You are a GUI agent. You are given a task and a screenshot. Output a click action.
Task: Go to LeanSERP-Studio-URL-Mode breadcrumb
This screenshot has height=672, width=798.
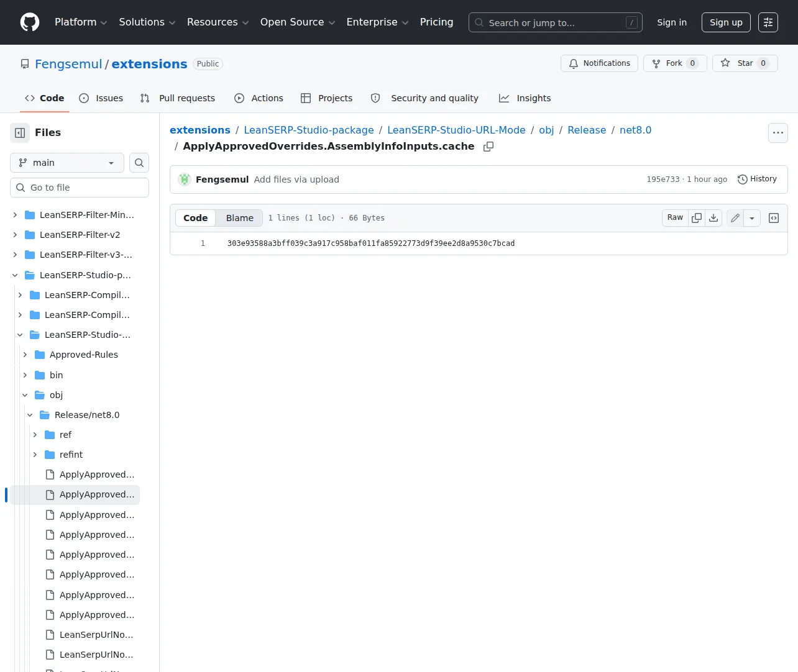pyautogui.click(x=456, y=130)
